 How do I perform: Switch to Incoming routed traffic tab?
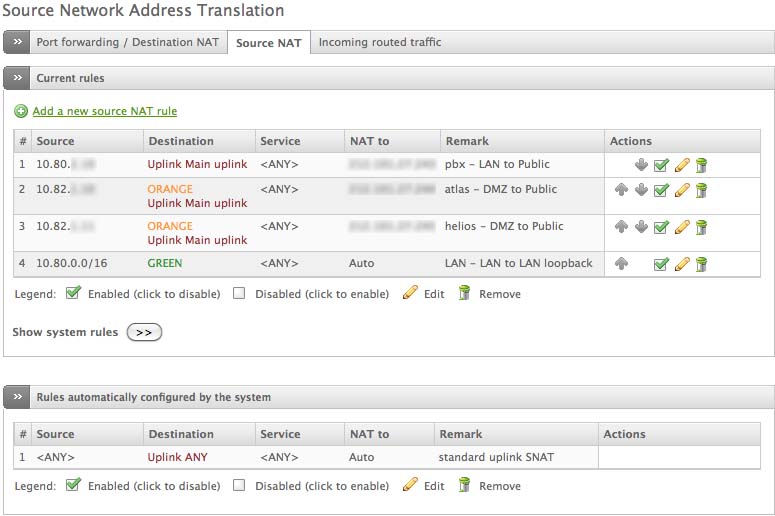[379, 42]
